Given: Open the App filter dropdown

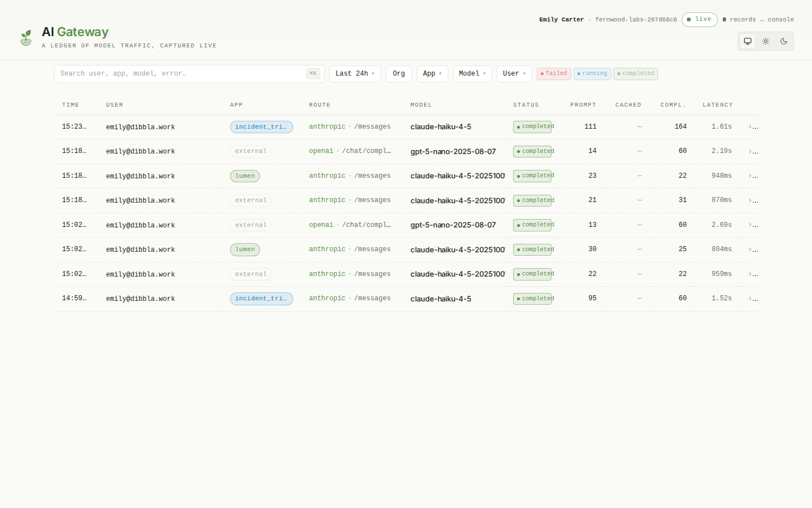Looking at the screenshot, I should click(x=432, y=73).
